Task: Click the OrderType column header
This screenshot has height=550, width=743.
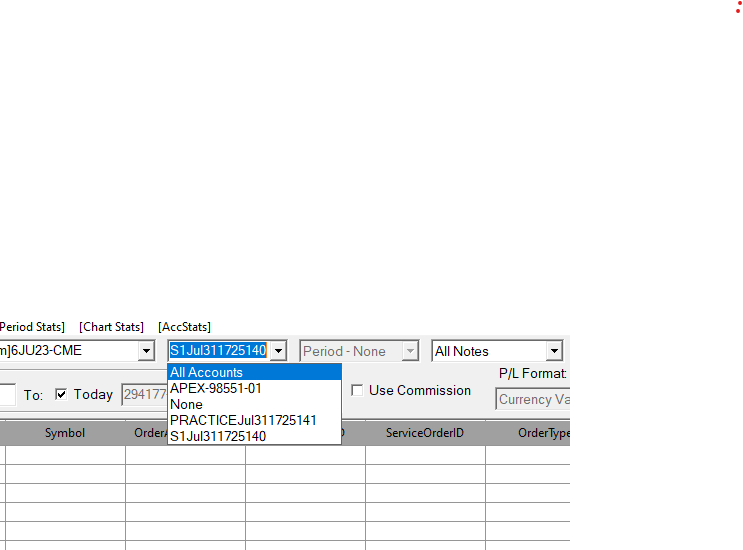Action: pos(528,433)
